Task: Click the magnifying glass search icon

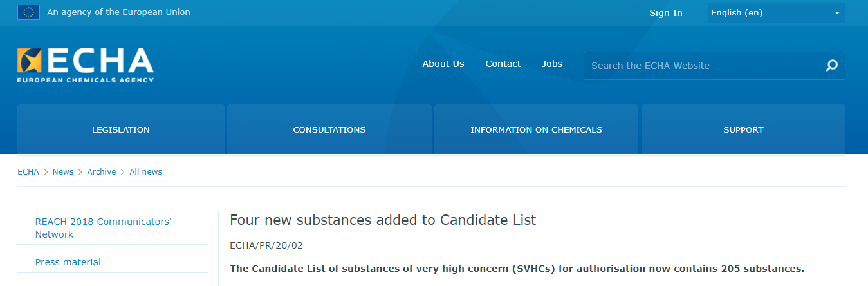Action: (832, 66)
